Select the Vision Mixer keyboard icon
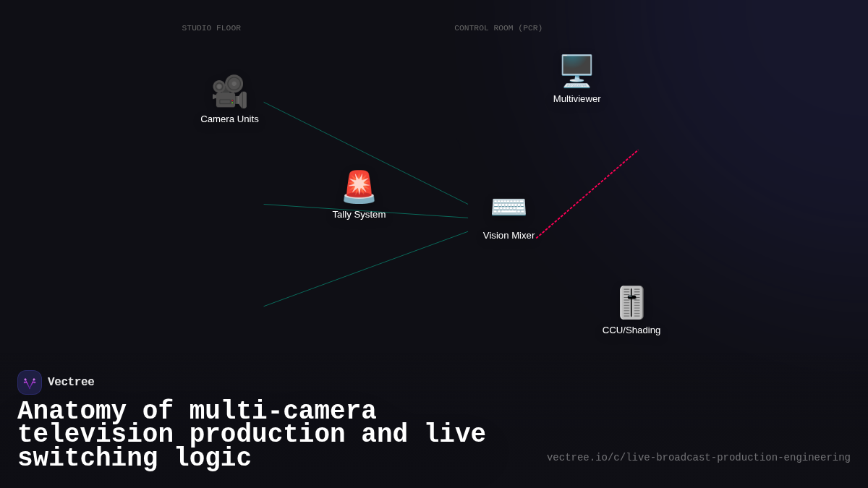 point(509,207)
